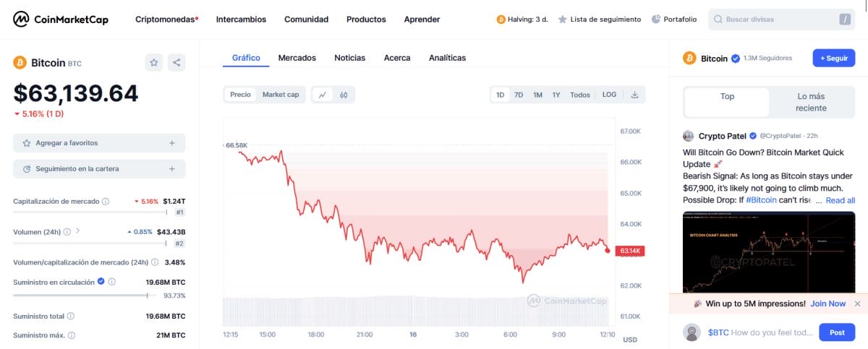Click Agregar a favoritos button
868x349 pixels.
[99, 143]
